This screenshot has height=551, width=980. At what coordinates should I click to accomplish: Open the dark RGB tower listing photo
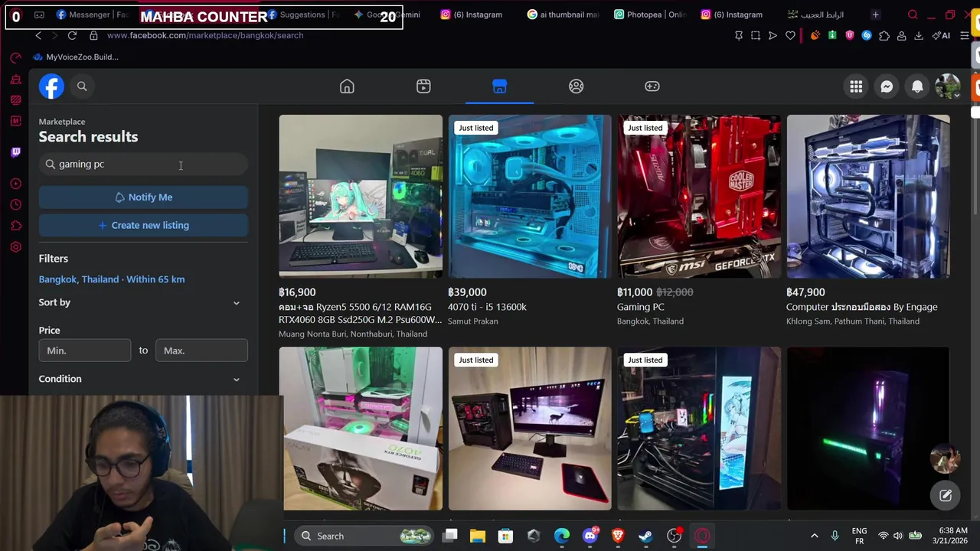868,429
